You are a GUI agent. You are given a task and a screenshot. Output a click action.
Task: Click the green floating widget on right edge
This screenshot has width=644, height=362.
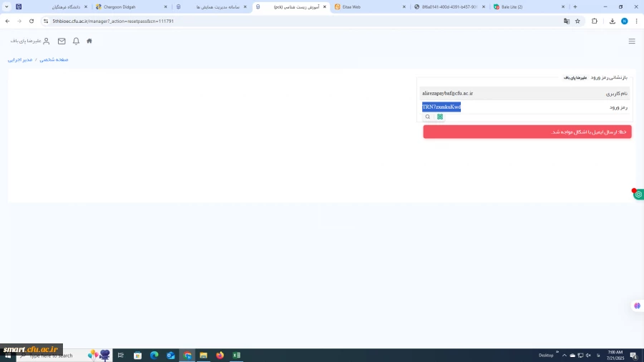click(x=638, y=194)
